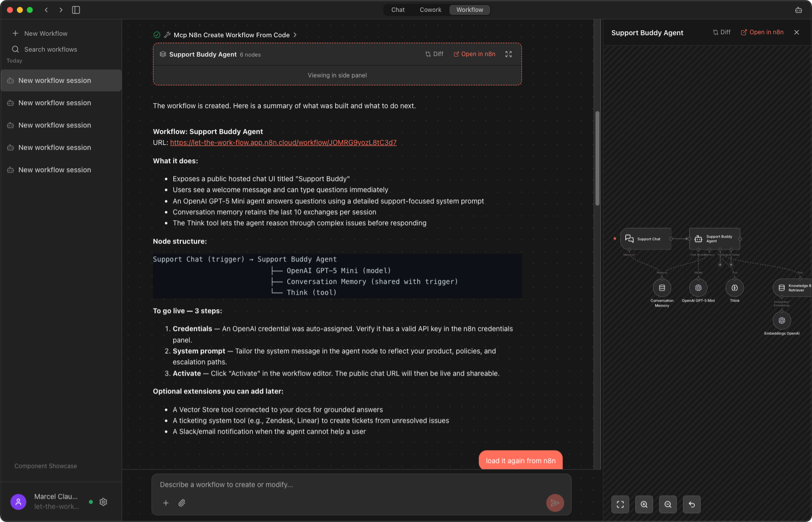812x522 pixels.
Task: Go forward with the right arrow
Action: click(61, 10)
